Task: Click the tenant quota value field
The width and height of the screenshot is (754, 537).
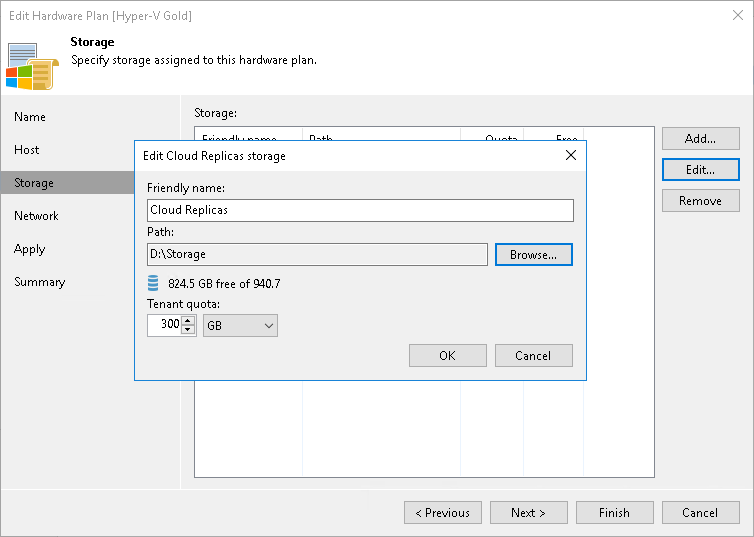Action: 164,325
